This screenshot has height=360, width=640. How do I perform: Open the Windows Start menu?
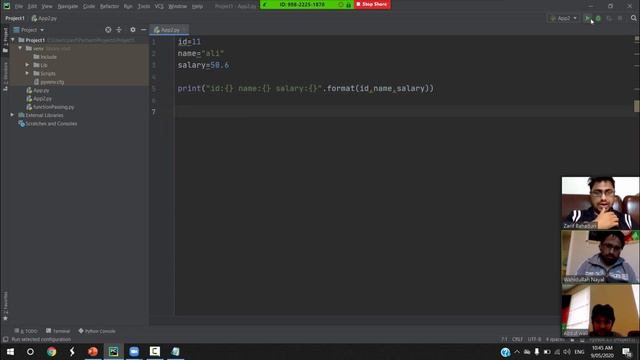coord(10,351)
